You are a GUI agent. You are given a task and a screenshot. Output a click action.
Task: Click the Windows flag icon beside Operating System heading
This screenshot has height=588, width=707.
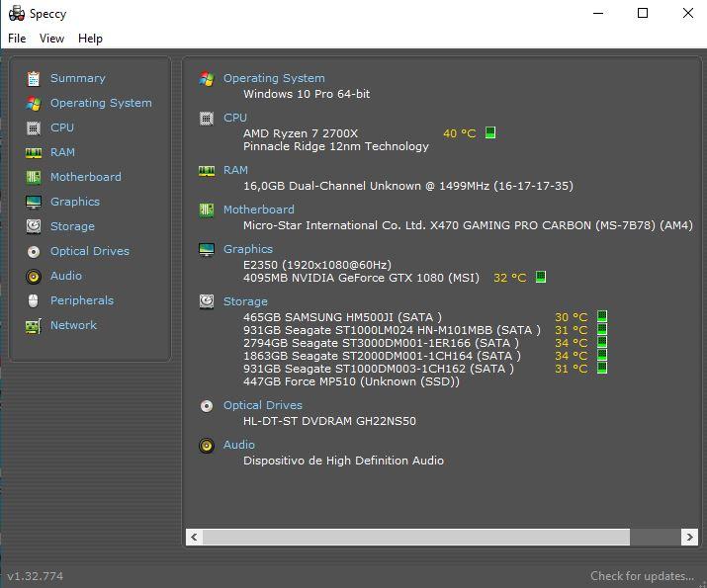pyautogui.click(x=207, y=79)
